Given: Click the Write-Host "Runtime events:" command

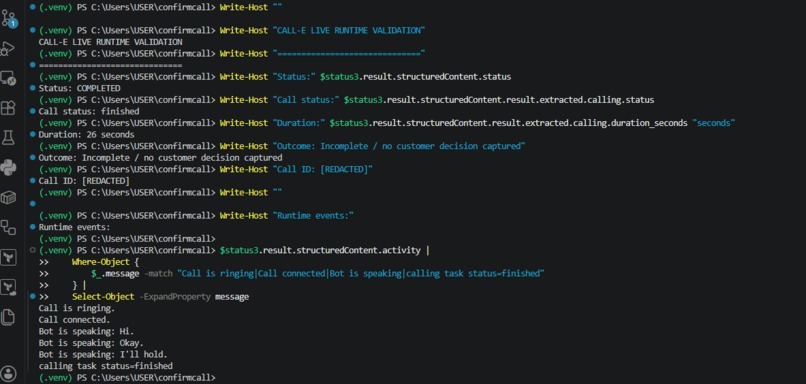Looking at the screenshot, I should pos(287,215).
